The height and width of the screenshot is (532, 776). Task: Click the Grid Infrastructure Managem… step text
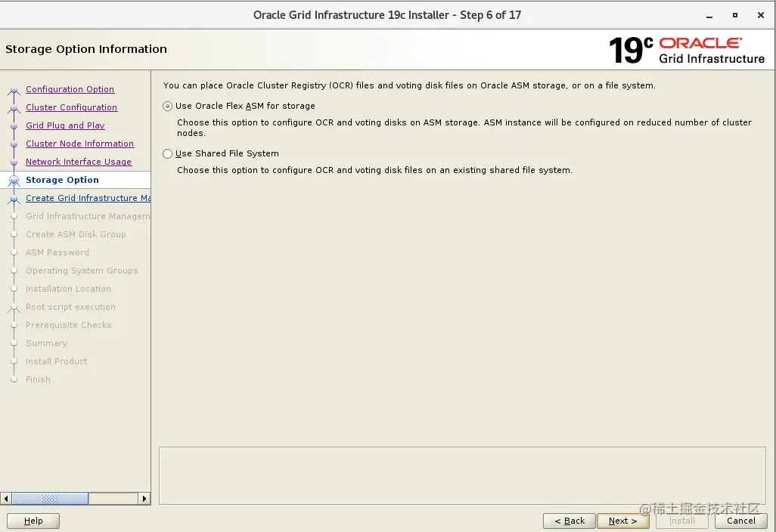click(88, 216)
